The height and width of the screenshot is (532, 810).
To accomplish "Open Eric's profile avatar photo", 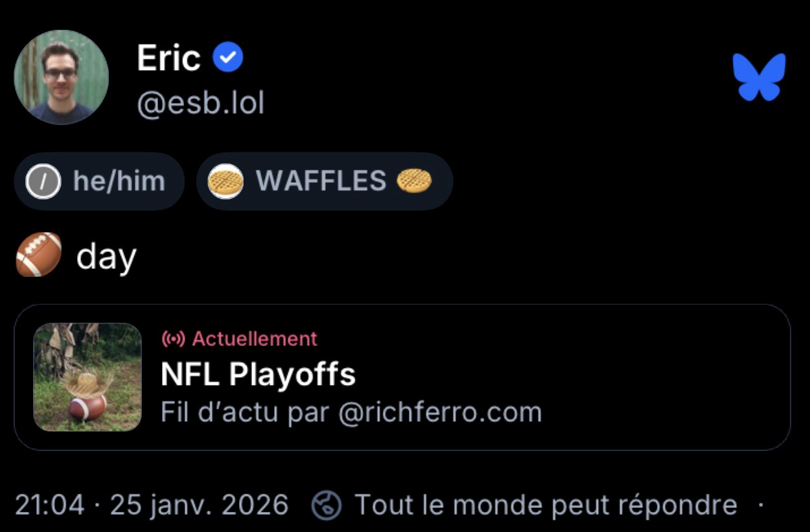I will click(x=61, y=77).
